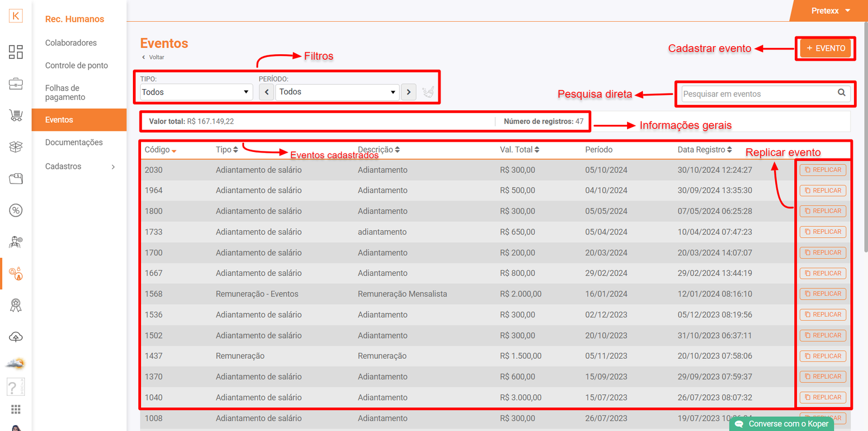868x431 pixels.
Task: Click the search magnifier icon
Action: (x=841, y=93)
